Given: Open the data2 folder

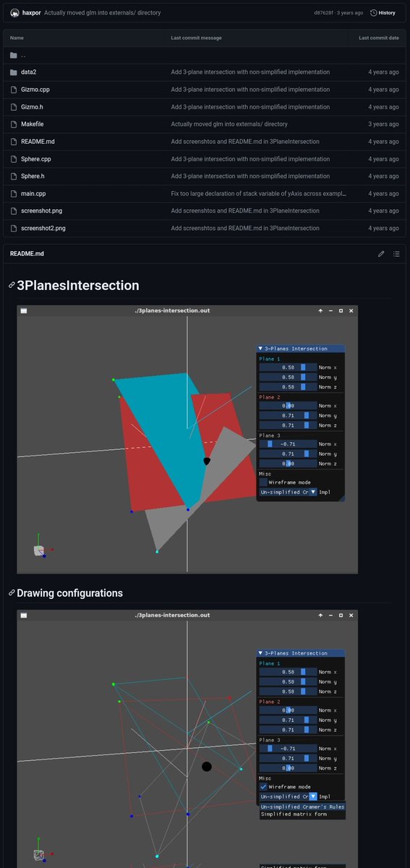Looking at the screenshot, I should pyautogui.click(x=29, y=72).
